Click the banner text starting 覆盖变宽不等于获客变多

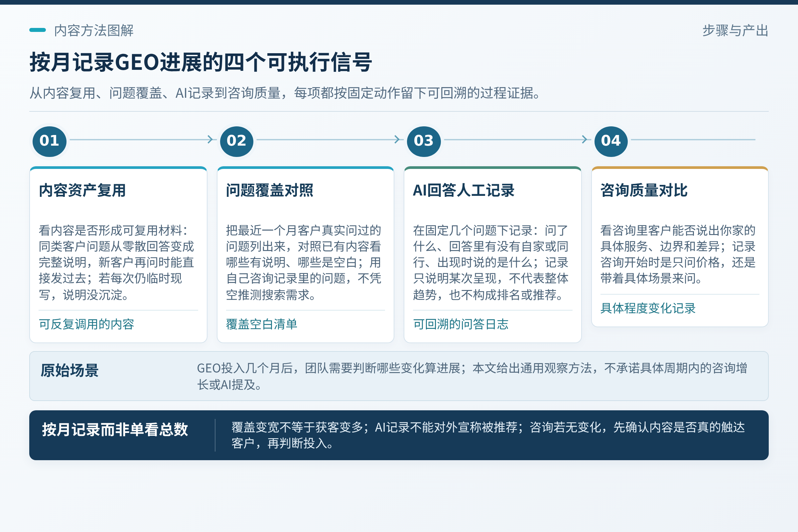(488, 435)
